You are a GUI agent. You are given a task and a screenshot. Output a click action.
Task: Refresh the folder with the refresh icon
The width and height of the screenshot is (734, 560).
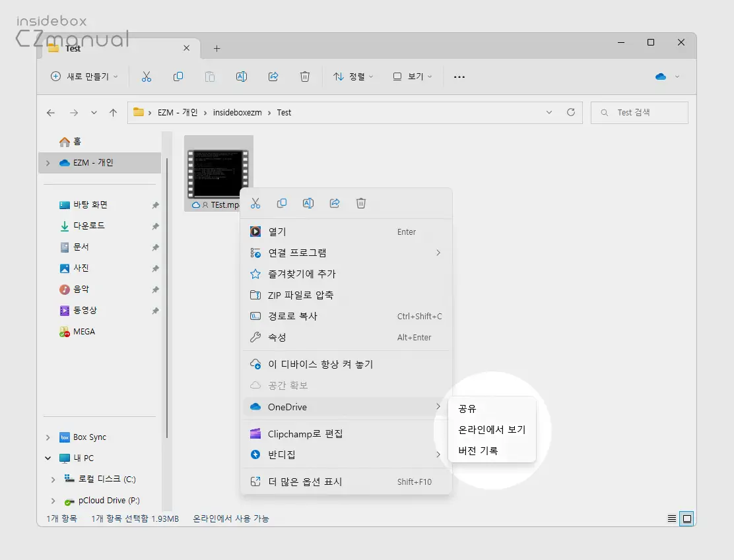[x=571, y=112]
